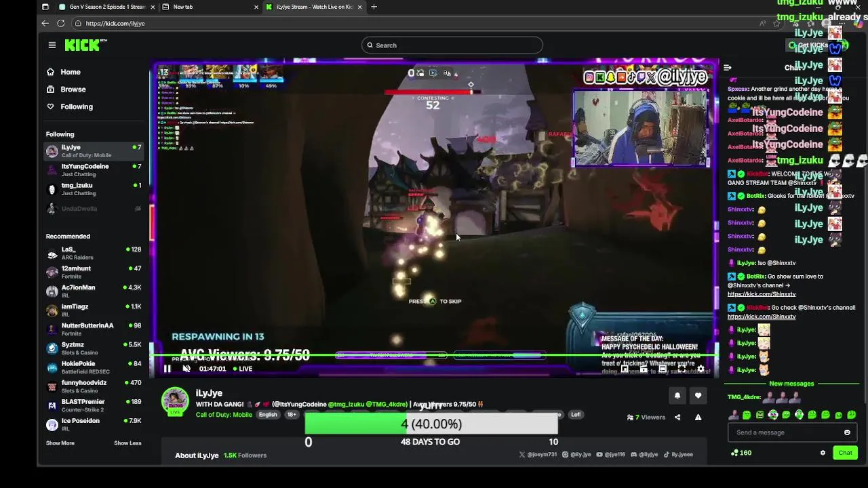The height and width of the screenshot is (488, 868).
Task: Collapse the chat panel arrow icon
Action: click(727, 68)
